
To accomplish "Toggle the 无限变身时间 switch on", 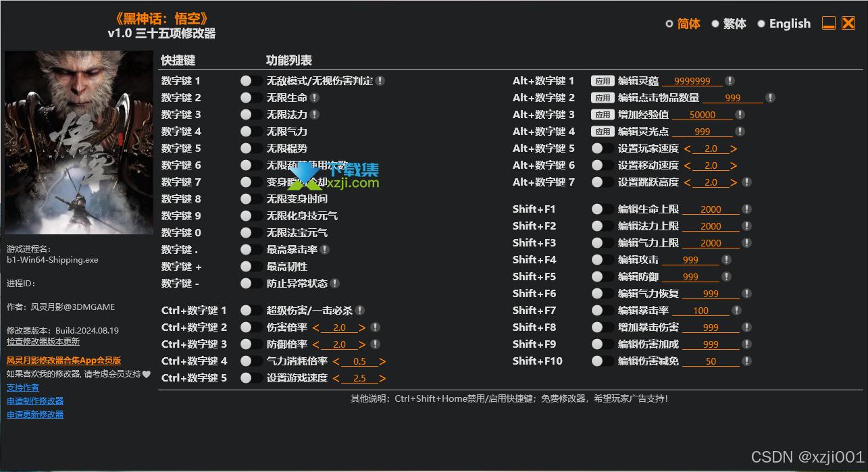I will click(x=247, y=199).
